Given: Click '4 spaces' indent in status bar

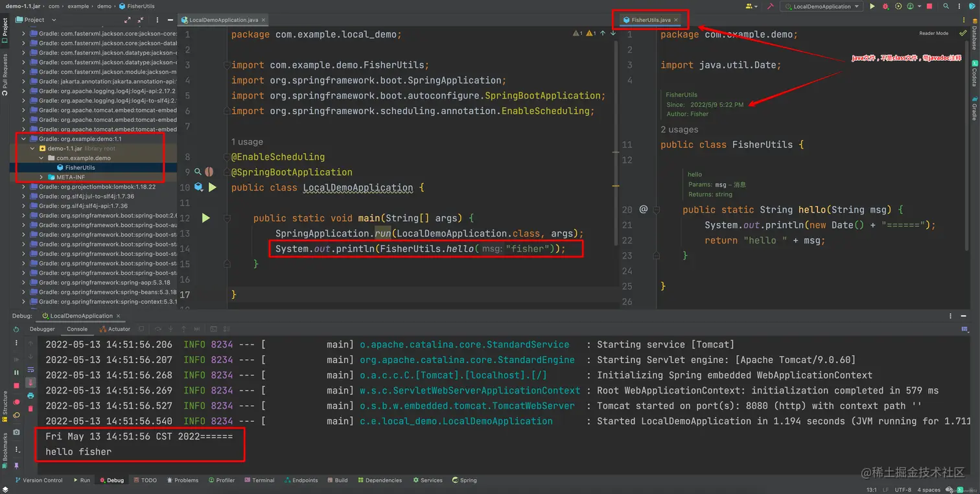Looking at the screenshot, I should coord(929,489).
